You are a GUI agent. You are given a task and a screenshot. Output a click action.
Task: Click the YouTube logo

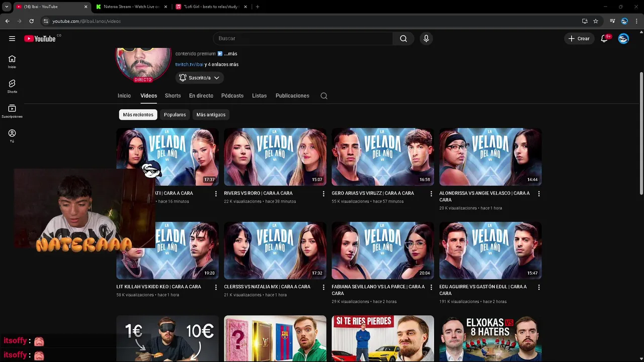tap(40, 39)
